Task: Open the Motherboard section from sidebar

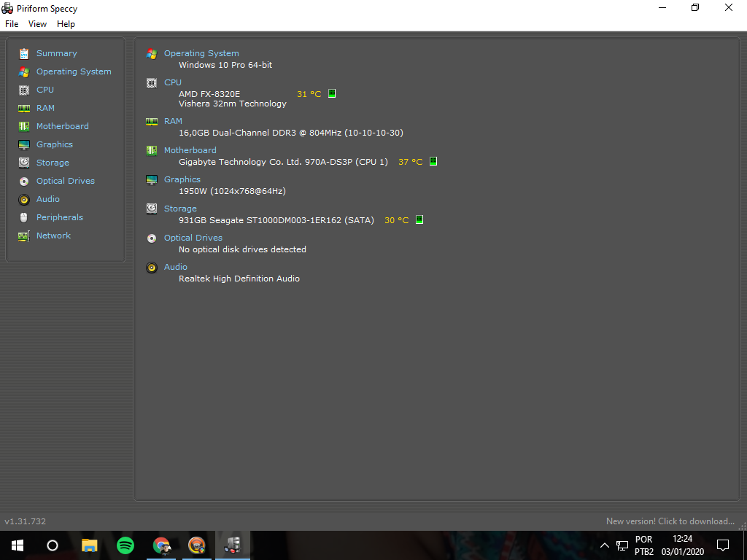Action: [x=63, y=126]
